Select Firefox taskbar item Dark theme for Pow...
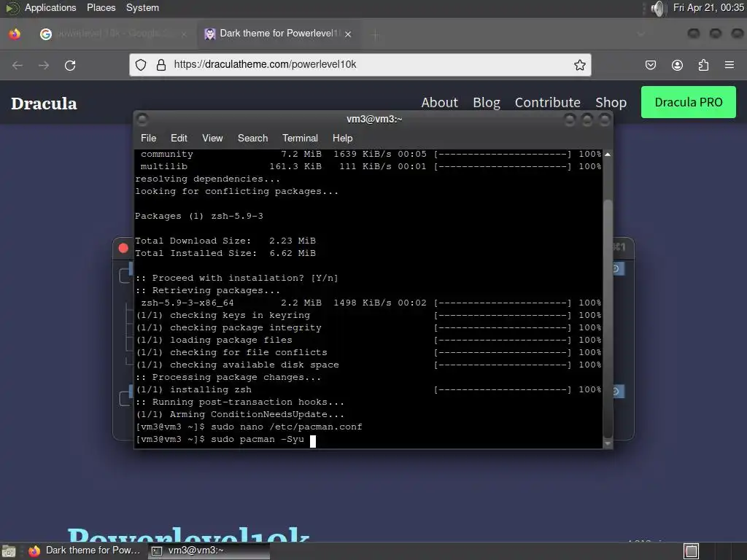 point(85,551)
